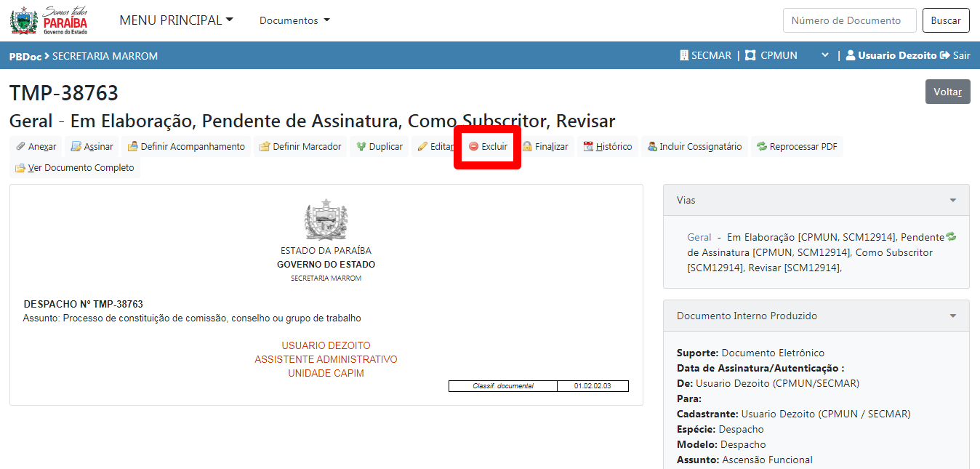Click the Editar pencil icon
Screen dimensions: 980x469
422,147
